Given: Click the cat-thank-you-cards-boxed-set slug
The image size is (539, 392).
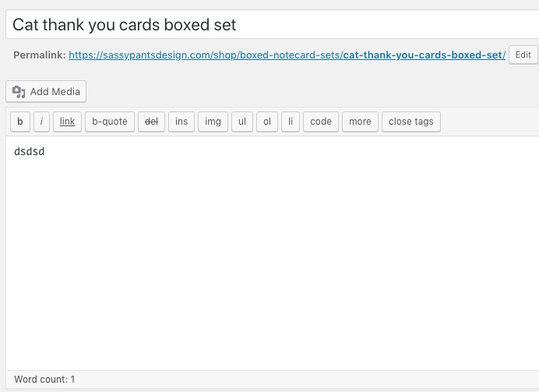Looking at the screenshot, I should (x=425, y=55).
